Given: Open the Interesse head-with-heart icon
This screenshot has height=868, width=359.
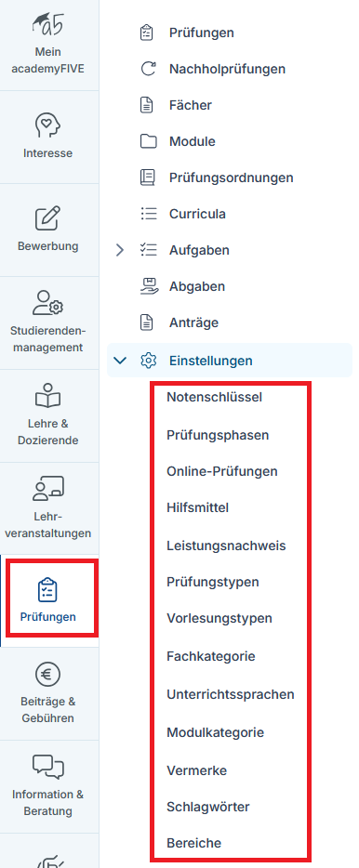Looking at the screenshot, I should tap(47, 125).
